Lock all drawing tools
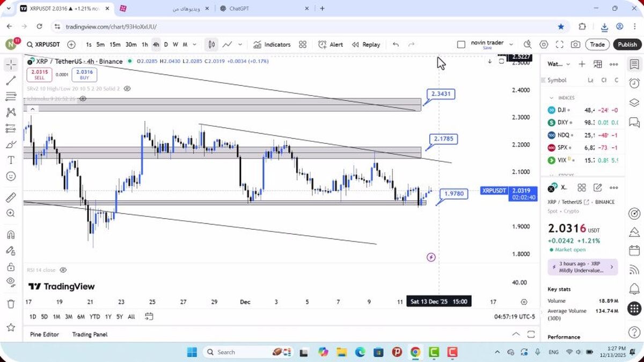644x362 pixels. coord(11,266)
